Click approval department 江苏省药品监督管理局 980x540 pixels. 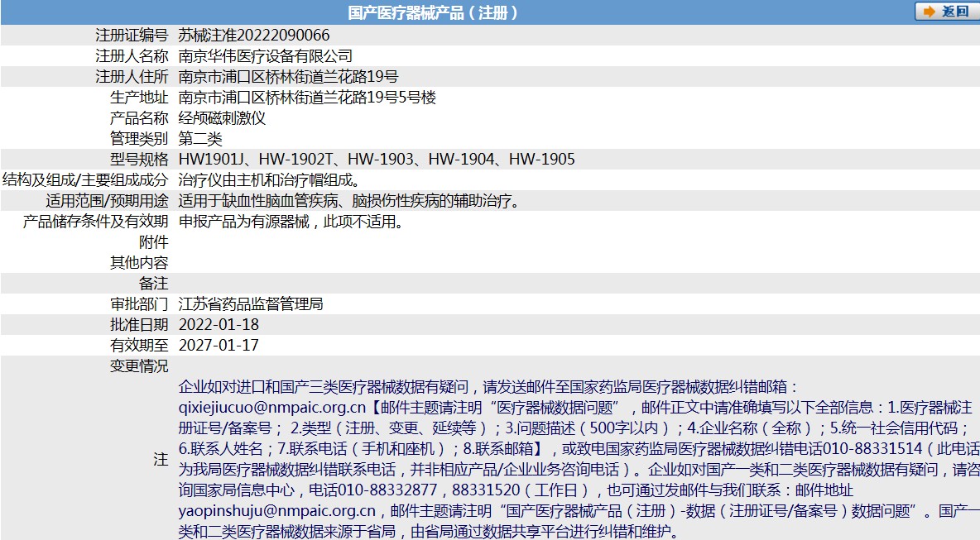click(251, 304)
